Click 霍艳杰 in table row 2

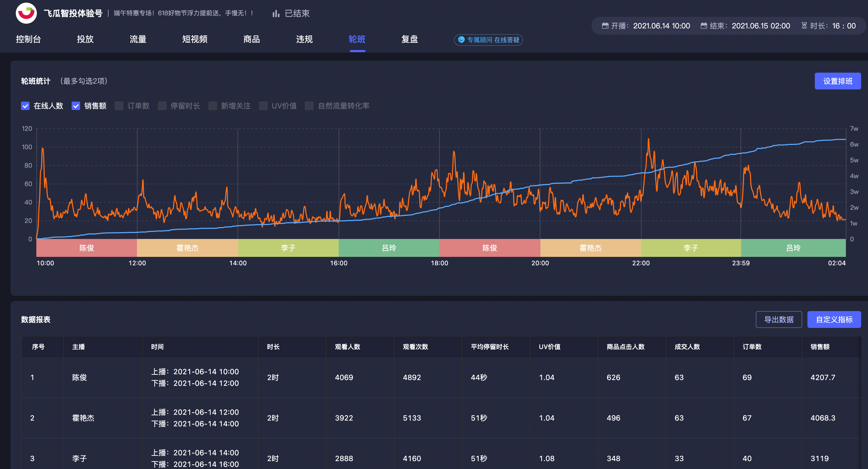point(83,418)
